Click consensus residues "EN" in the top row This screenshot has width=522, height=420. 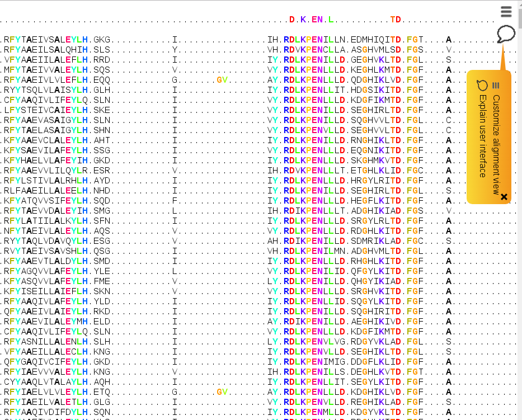pos(317,20)
